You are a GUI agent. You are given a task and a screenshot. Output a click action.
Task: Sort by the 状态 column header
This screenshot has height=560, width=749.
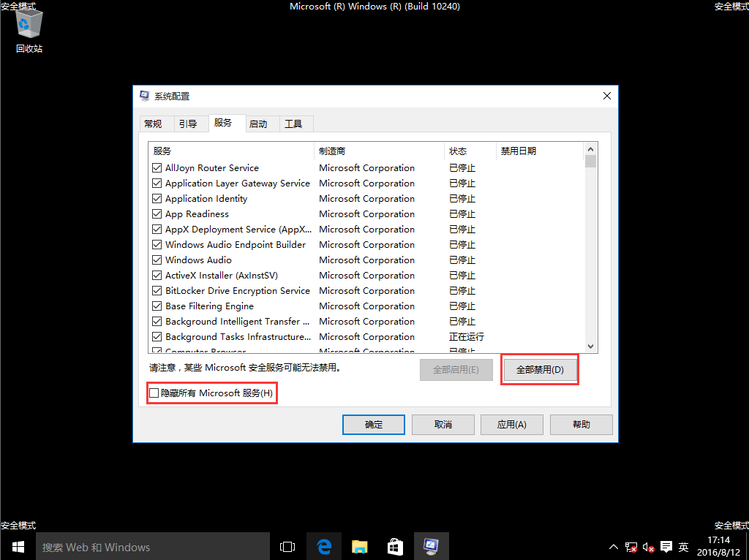coord(470,151)
